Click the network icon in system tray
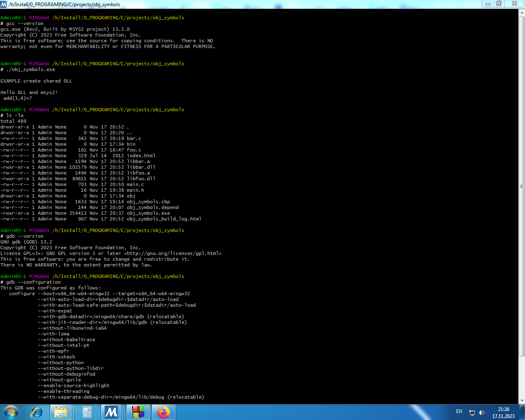 point(472,413)
